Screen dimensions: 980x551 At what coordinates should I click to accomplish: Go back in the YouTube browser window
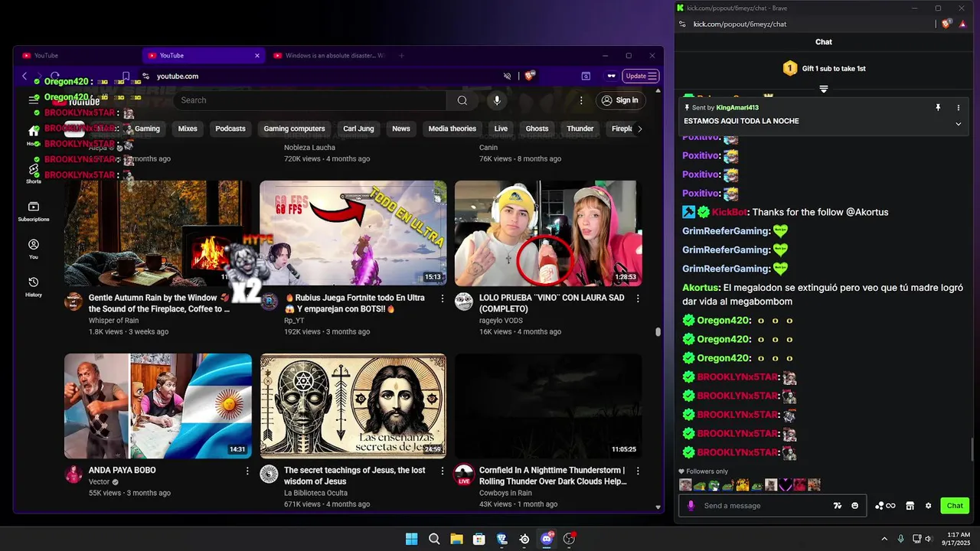click(x=24, y=76)
